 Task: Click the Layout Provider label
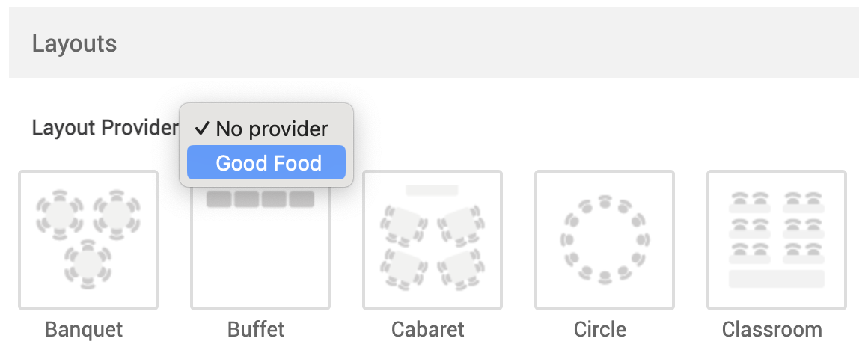coord(105,128)
